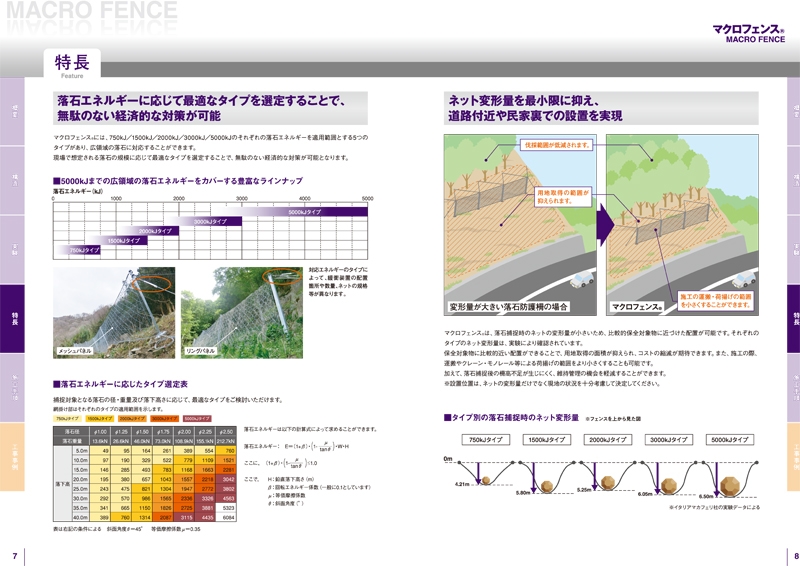800x566 pixels.
Task: Click the rock icon under 5000kJ net
Action: point(730,484)
